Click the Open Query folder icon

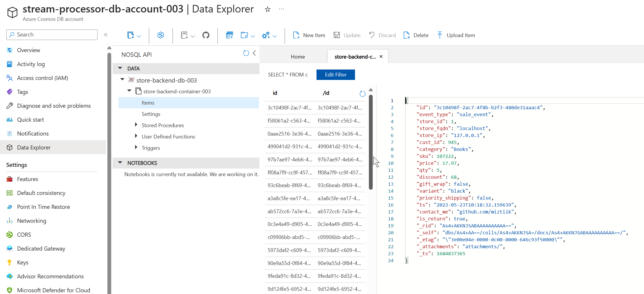[244, 35]
